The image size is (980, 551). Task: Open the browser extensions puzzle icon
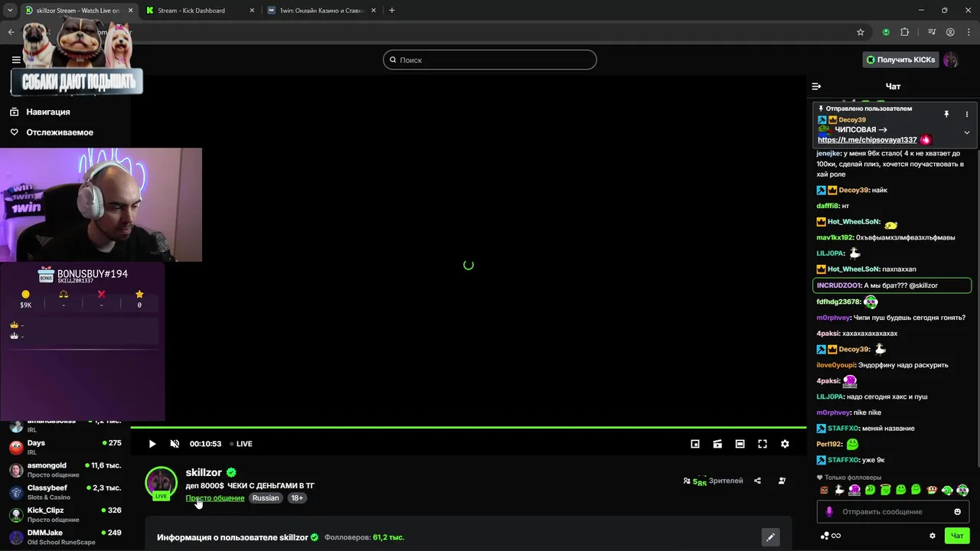(x=905, y=32)
